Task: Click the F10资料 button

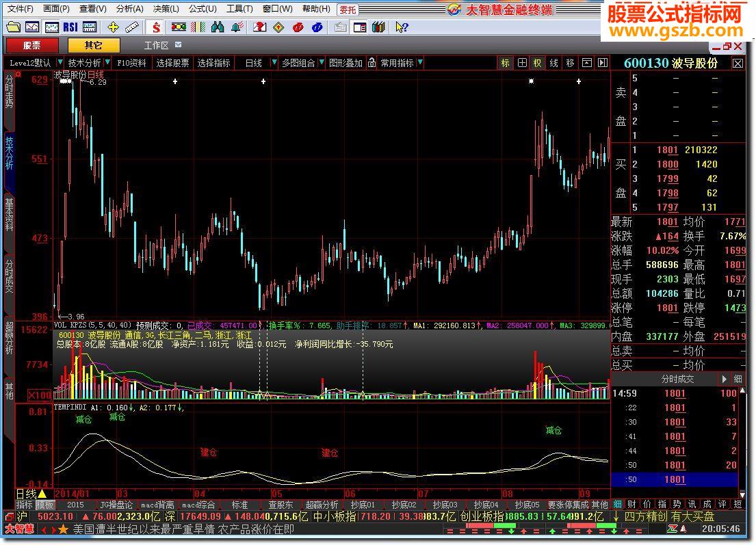Action: [131, 63]
